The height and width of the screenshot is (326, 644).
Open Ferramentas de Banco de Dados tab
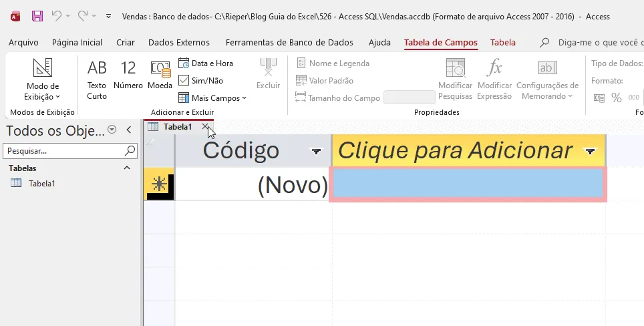coord(289,42)
